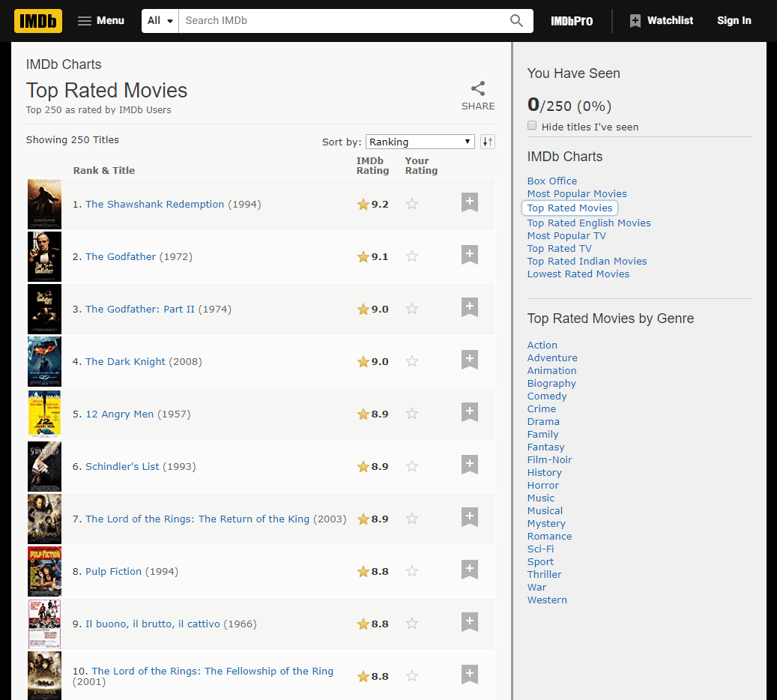Toggle ascending/descending sort order icon
This screenshot has height=700, width=777.
click(x=488, y=142)
